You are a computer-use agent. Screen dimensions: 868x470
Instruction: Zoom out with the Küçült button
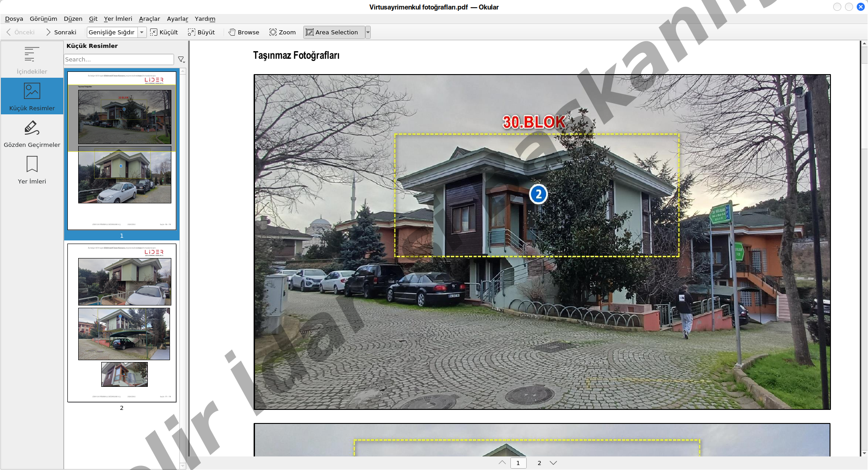point(164,32)
